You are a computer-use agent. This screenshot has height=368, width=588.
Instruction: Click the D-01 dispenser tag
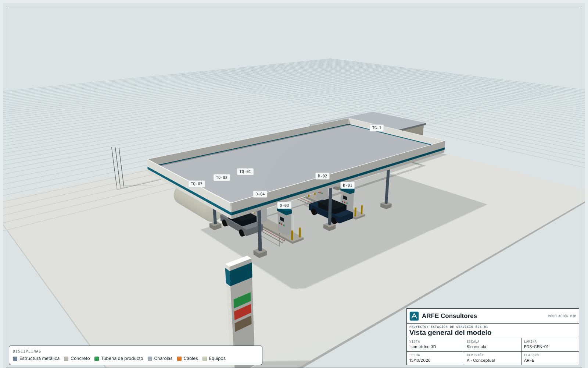coord(347,185)
